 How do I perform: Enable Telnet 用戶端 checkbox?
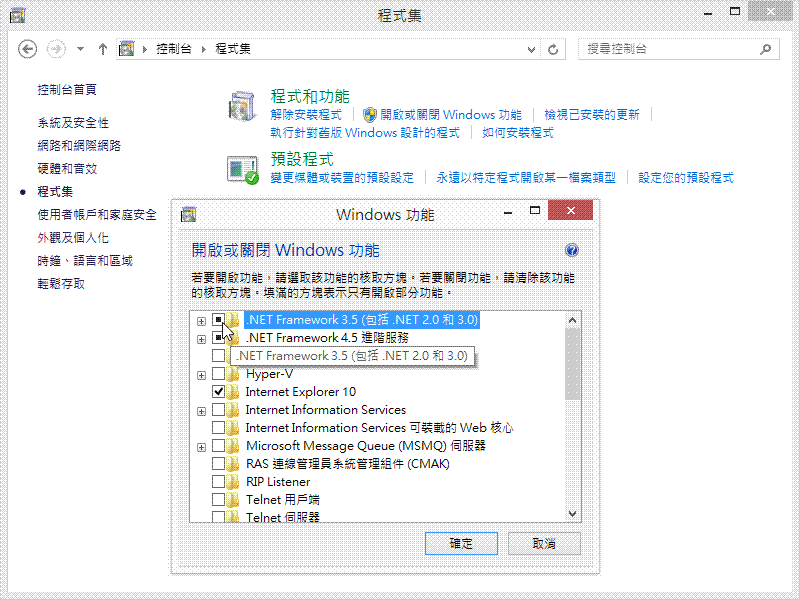218,499
